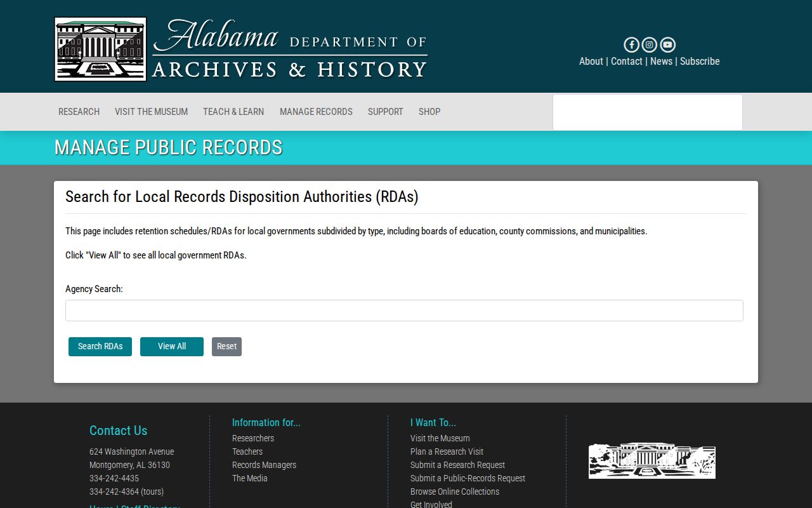Open the Instagram social icon
812x508 pixels.
(649, 44)
